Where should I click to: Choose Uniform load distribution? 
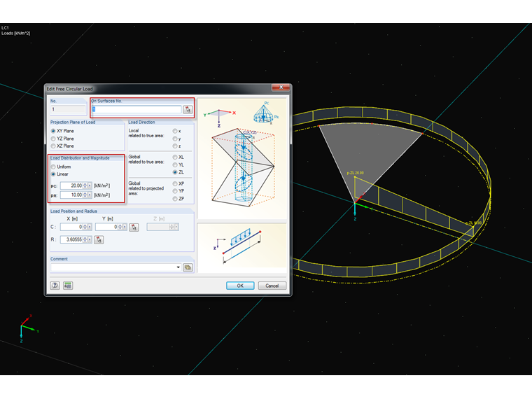pos(53,167)
